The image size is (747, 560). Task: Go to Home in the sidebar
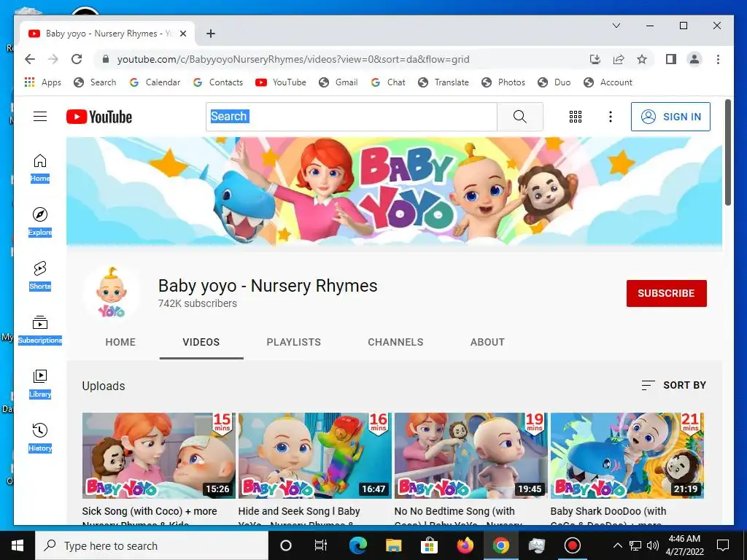click(x=40, y=168)
